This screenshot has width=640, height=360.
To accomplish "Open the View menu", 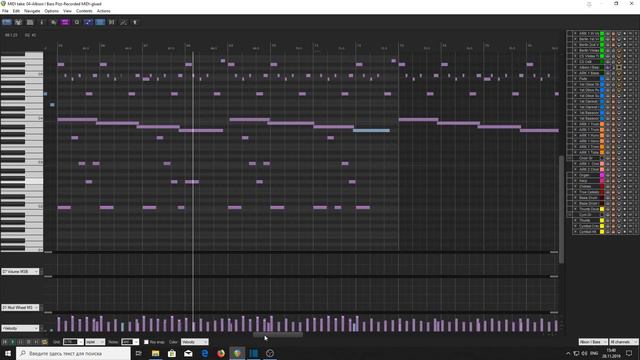I will pos(67,11).
